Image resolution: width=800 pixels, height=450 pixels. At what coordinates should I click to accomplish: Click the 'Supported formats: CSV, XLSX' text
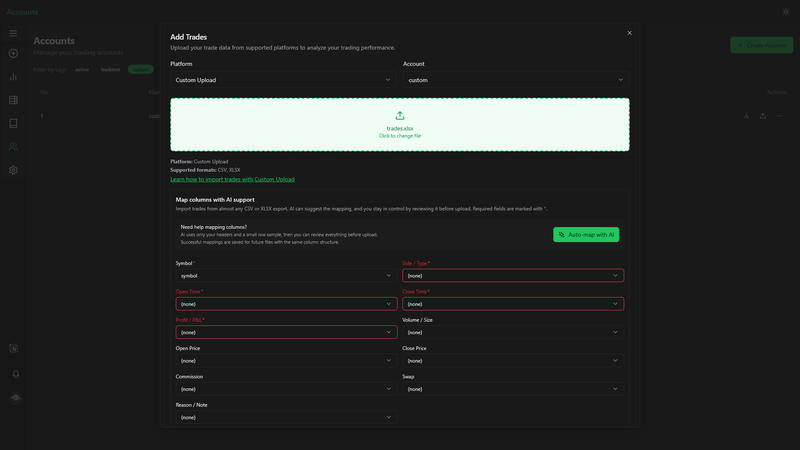click(x=205, y=170)
